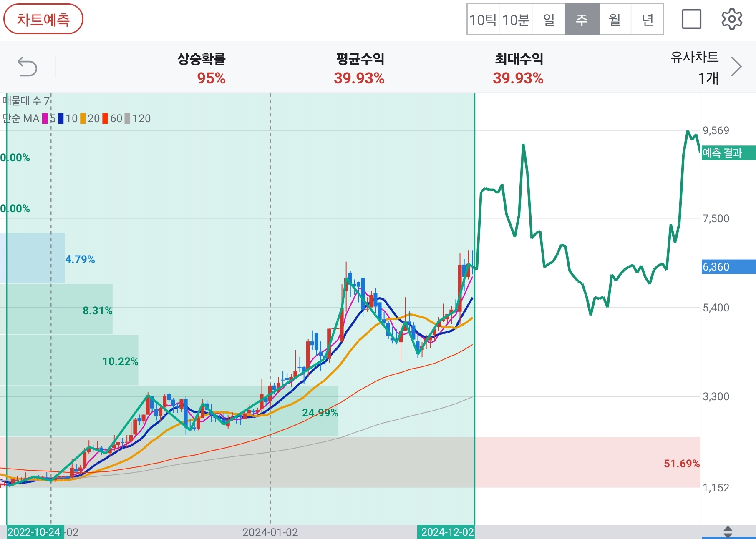This screenshot has width=756, height=539.
Task: Click the 51.69% volume profile band label
Action: tap(682, 464)
